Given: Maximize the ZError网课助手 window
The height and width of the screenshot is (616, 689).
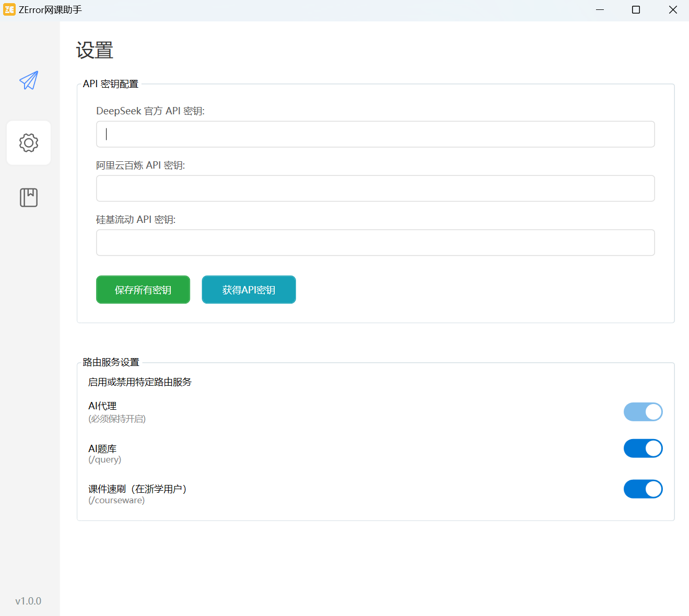Looking at the screenshot, I should pyautogui.click(x=636, y=9).
